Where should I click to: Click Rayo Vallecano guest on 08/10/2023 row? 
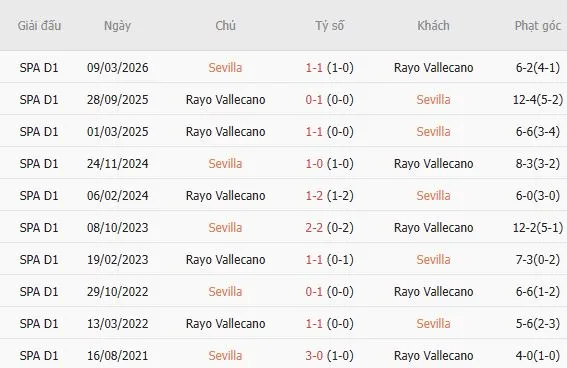(434, 227)
